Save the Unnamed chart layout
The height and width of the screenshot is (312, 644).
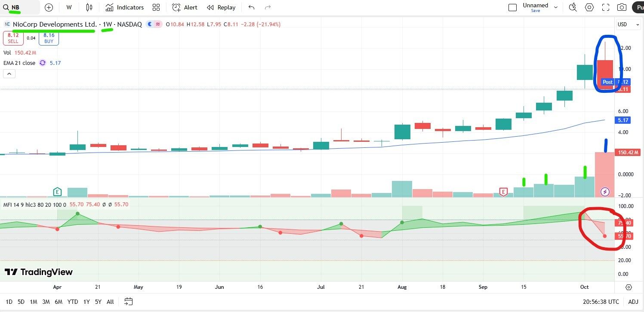coord(535,11)
